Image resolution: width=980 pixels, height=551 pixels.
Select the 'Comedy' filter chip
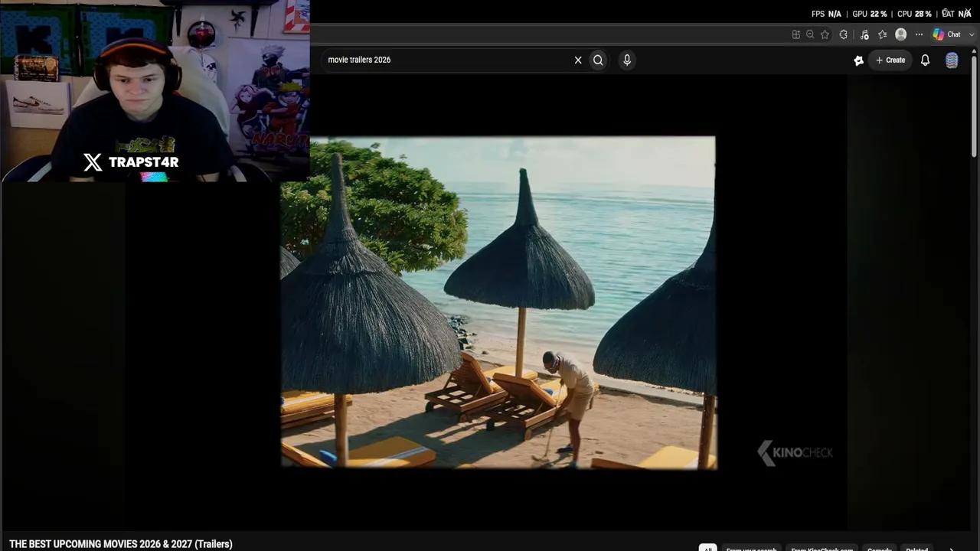pyautogui.click(x=879, y=548)
